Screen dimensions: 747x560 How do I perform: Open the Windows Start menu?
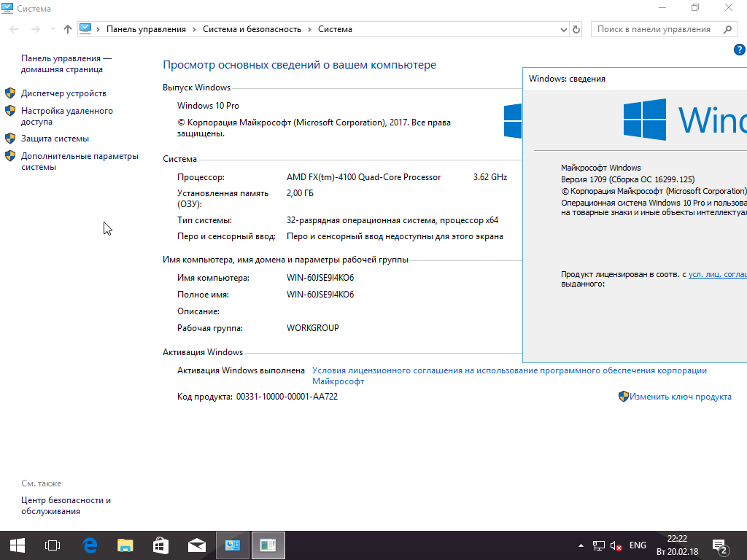pyautogui.click(x=18, y=545)
